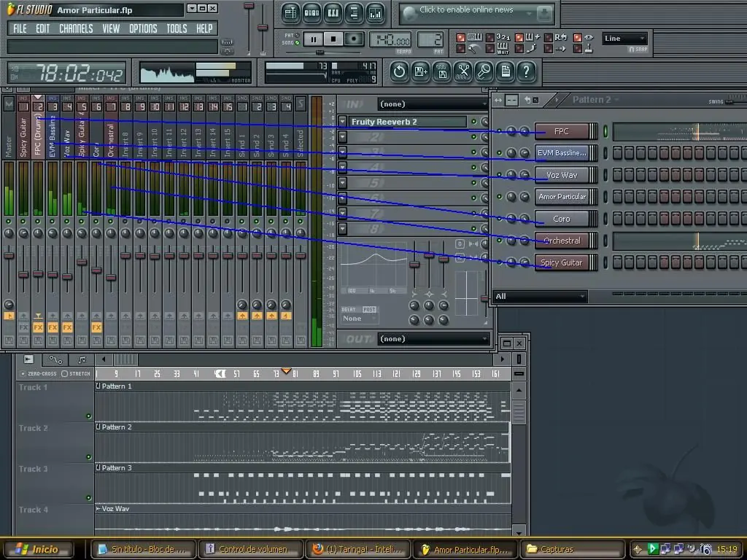Open the project info document icon

click(506, 72)
